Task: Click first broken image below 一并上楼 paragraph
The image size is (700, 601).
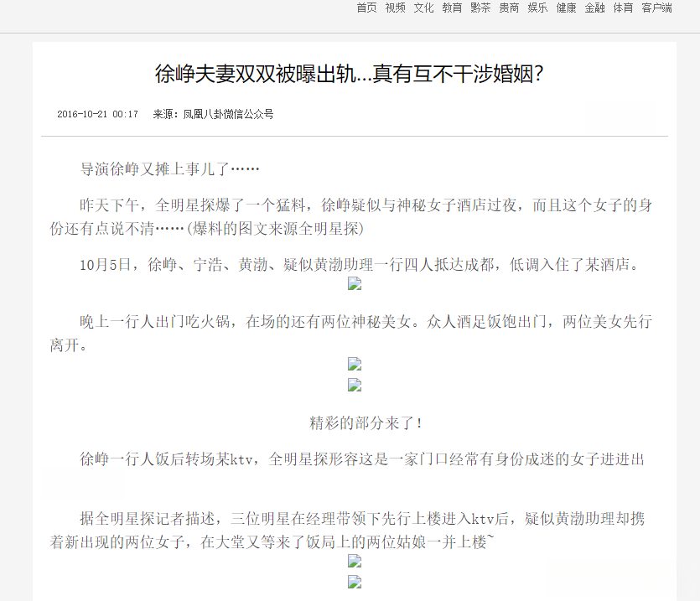Action: pyautogui.click(x=355, y=561)
